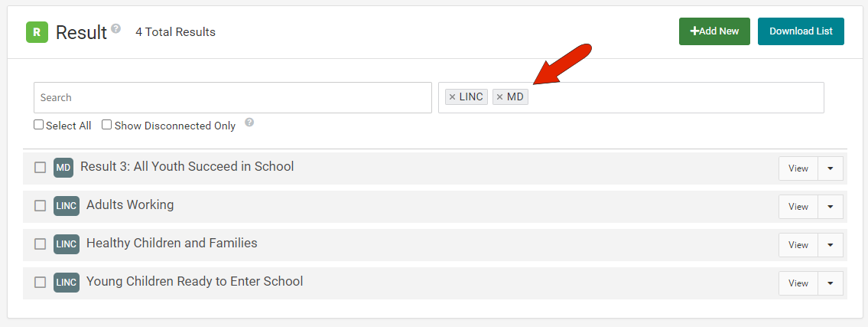Remove the LINC filter tag
Viewport: 868px width, 327px height.
point(452,97)
